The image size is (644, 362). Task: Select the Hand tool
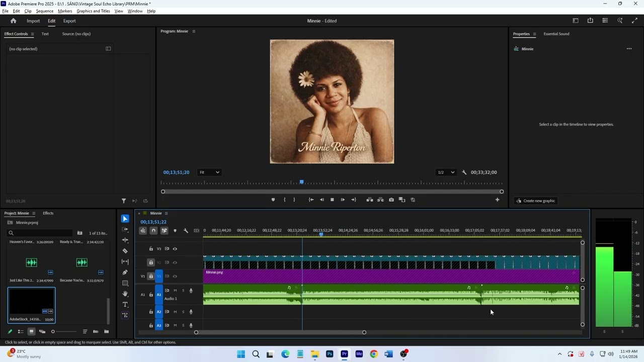(x=125, y=294)
